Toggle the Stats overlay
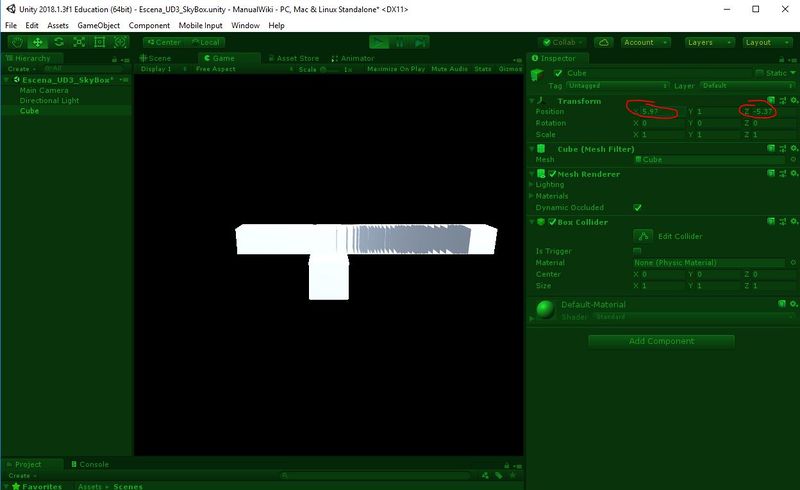The image size is (800, 490). [483, 69]
